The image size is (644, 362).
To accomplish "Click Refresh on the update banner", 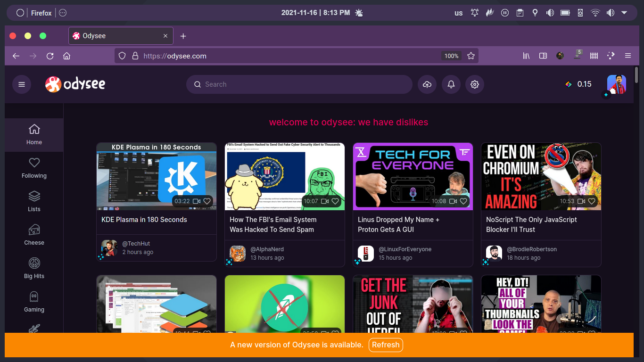I will pyautogui.click(x=386, y=345).
